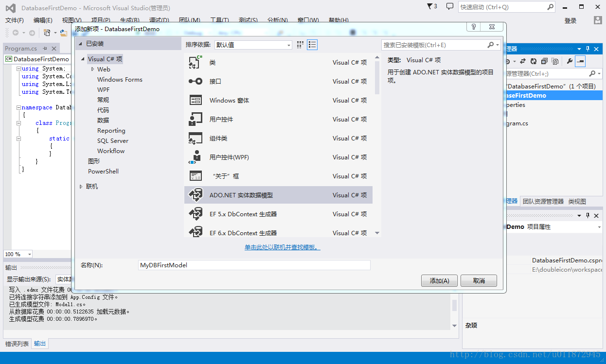
Task: Select the 接口 interface template icon
Action: tap(196, 81)
